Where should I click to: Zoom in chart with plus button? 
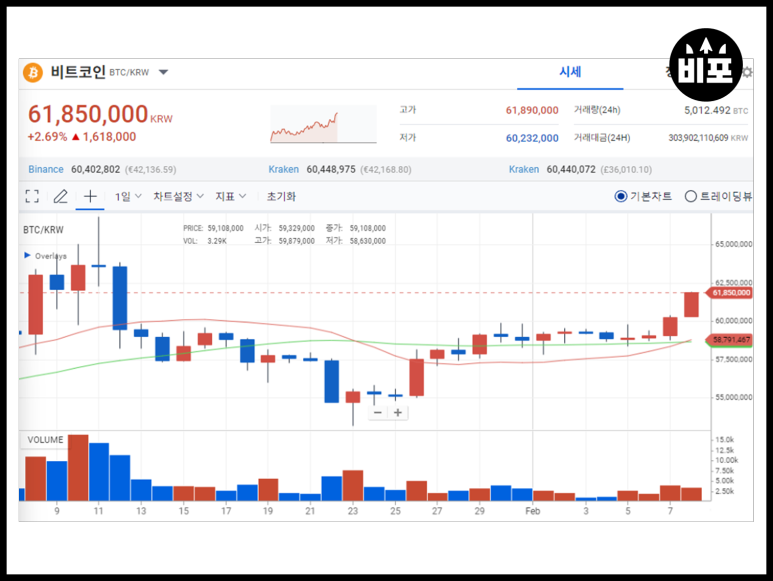coord(398,412)
